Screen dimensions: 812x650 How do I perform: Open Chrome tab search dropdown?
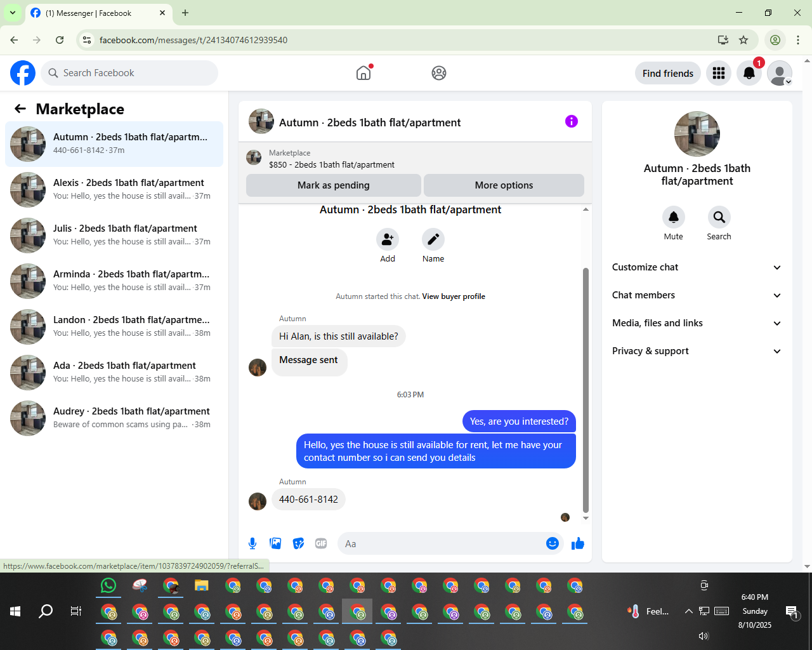coord(13,13)
